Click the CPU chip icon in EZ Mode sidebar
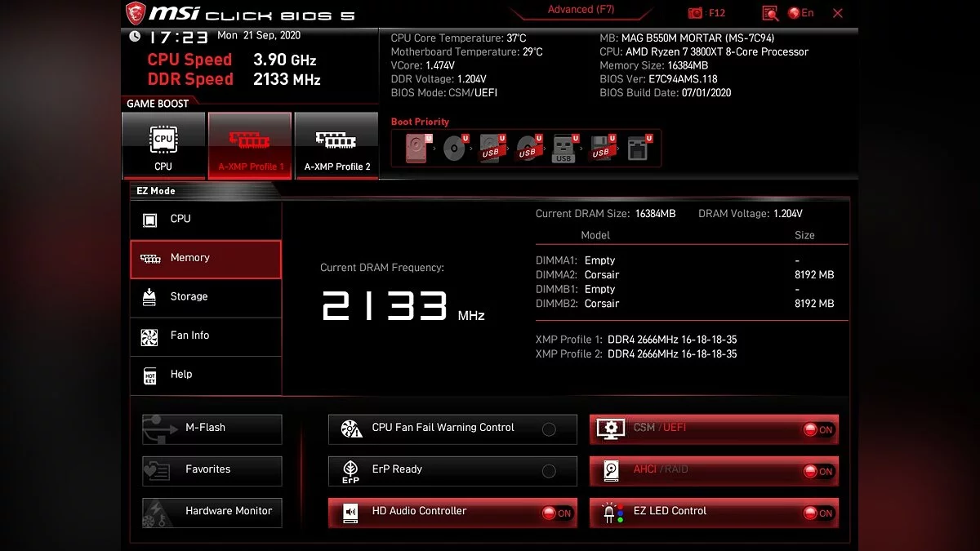 pyautogui.click(x=149, y=220)
